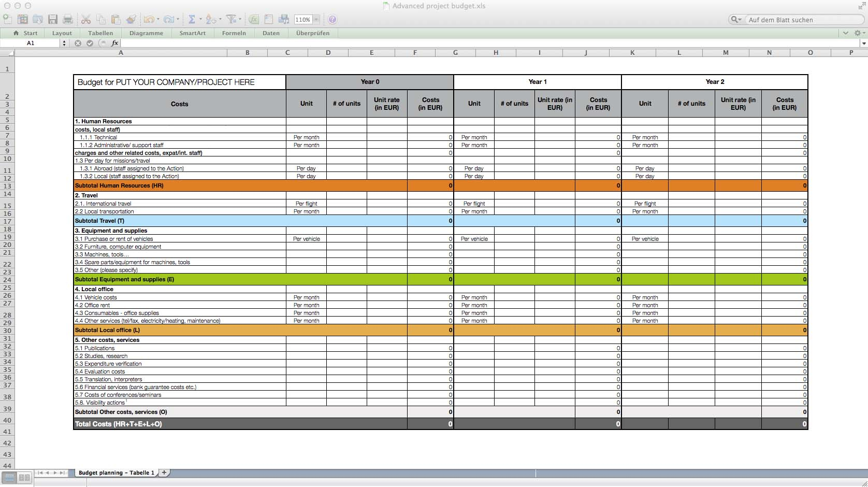Select the Budget planning – Tabelle 1 sheet tab
The image size is (868, 487).
coord(116,473)
